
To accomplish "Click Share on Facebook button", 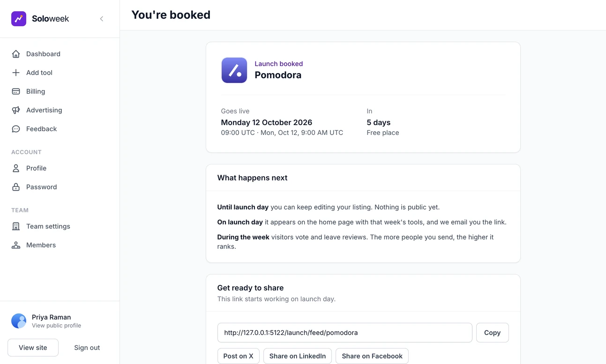I will tap(372, 356).
